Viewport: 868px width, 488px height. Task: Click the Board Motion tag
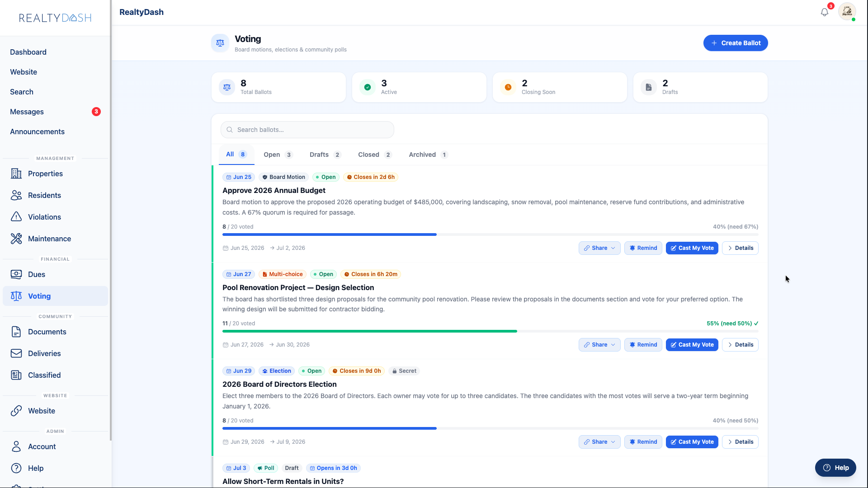click(283, 177)
